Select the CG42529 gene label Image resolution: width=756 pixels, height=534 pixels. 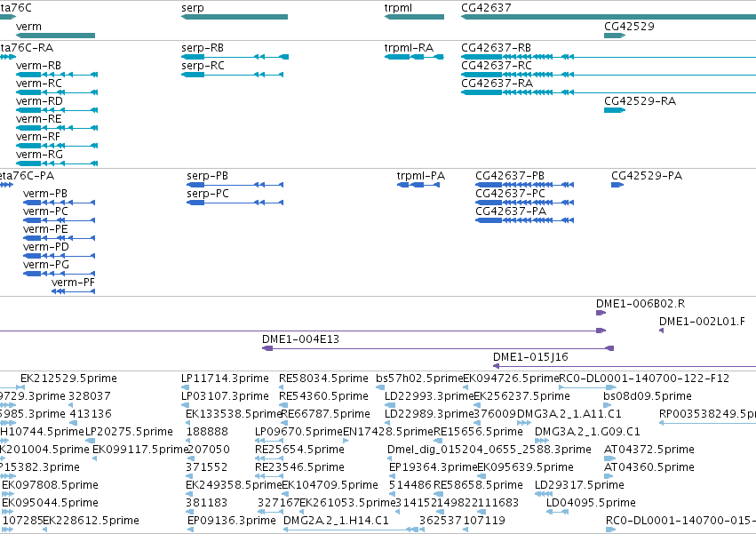tap(629, 26)
